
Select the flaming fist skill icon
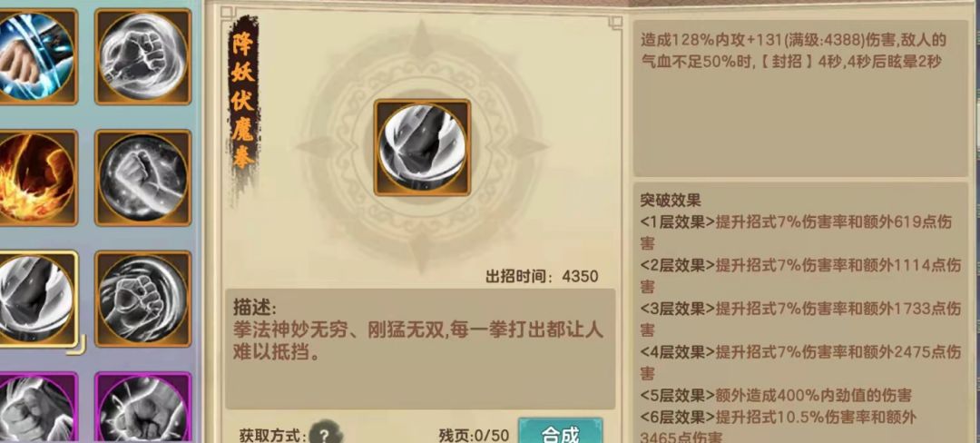34,177
